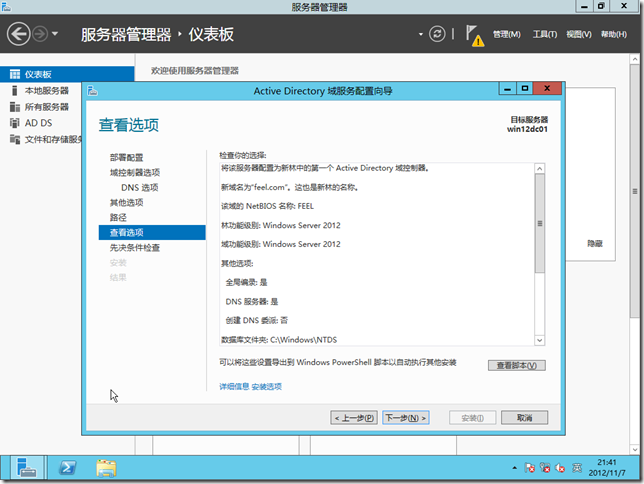Go to 部署配置 wizard step
Image resolution: width=644 pixels, height=484 pixels.
[126, 157]
